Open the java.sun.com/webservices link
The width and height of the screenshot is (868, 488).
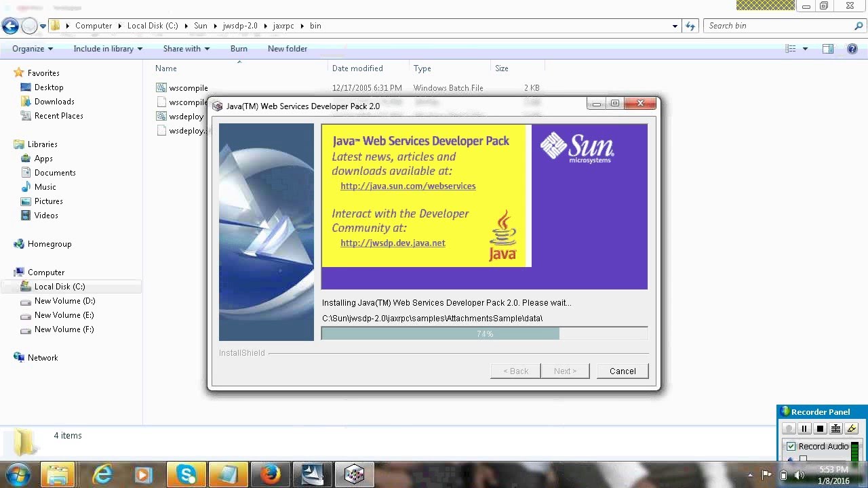408,186
